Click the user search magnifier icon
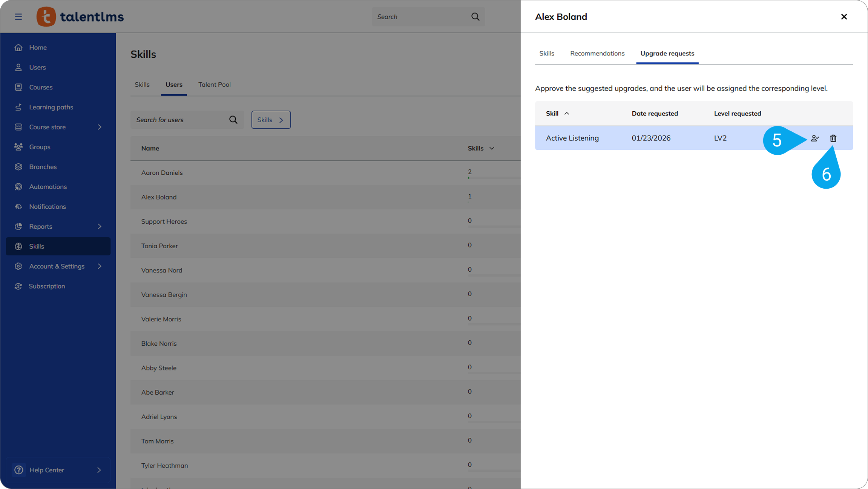 coord(233,120)
